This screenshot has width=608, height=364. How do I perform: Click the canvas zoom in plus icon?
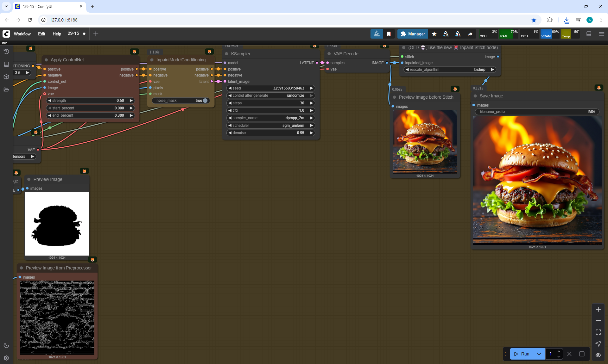coord(598,309)
